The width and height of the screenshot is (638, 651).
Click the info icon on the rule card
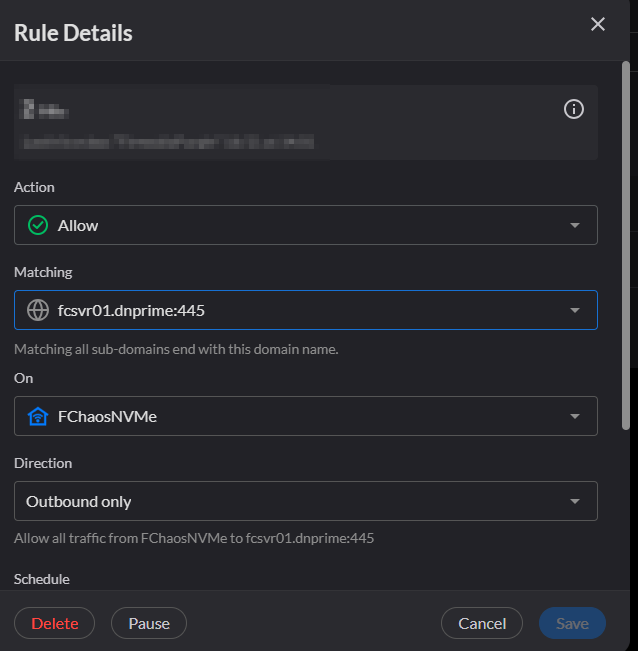574,110
